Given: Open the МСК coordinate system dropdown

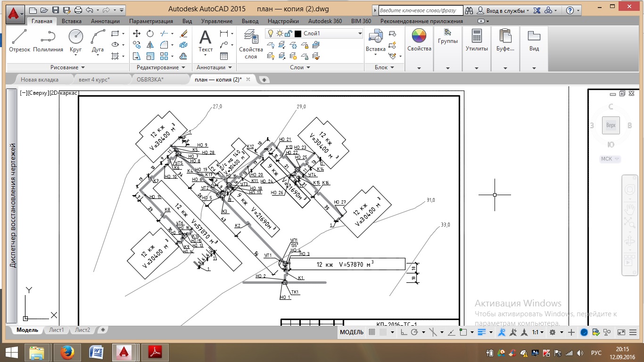Looking at the screenshot, I should click(610, 159).
